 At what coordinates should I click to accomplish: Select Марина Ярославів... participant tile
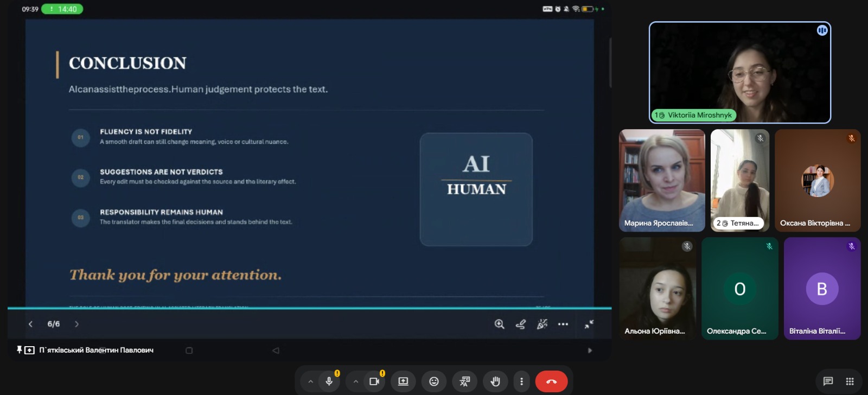(x=662, y=180)
